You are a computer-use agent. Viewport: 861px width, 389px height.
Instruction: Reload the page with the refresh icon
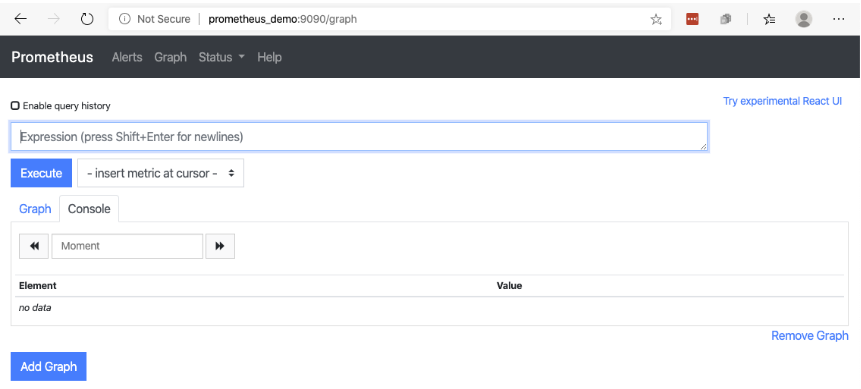87,19
